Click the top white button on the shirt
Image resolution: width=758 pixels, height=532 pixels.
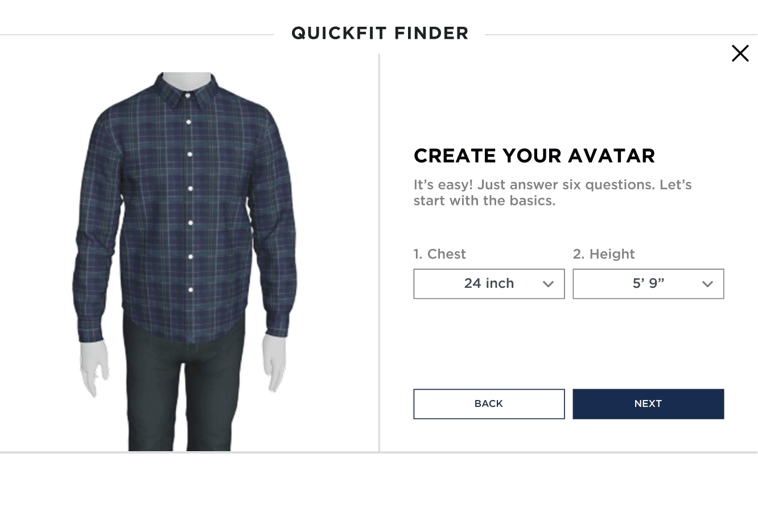tap(188, 96)
